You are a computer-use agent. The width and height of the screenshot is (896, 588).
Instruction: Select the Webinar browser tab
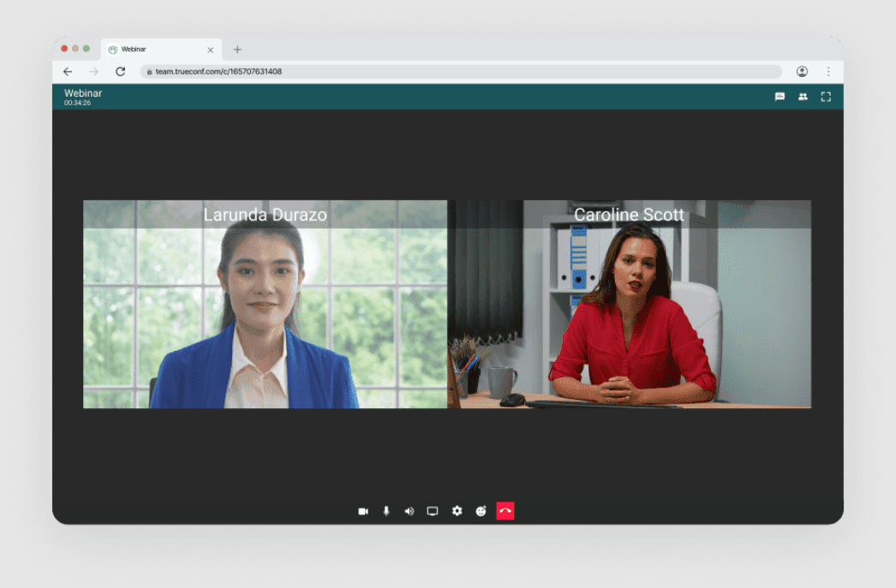[x=161, y=50]
